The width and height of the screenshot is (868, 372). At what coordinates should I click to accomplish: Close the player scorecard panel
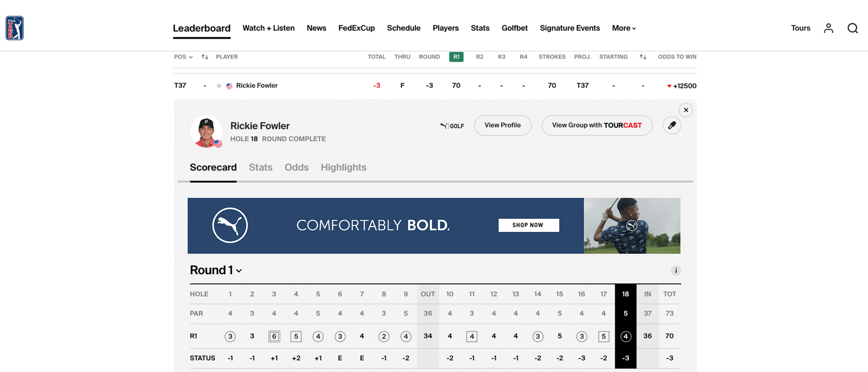(x=686, y=110)
